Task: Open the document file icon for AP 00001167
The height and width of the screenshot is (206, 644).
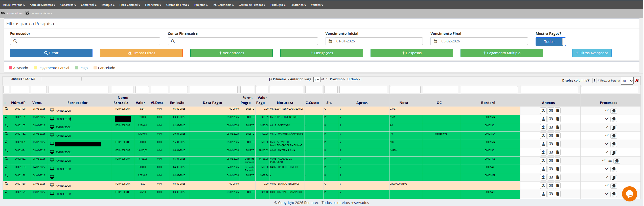Action: point(558,127)
